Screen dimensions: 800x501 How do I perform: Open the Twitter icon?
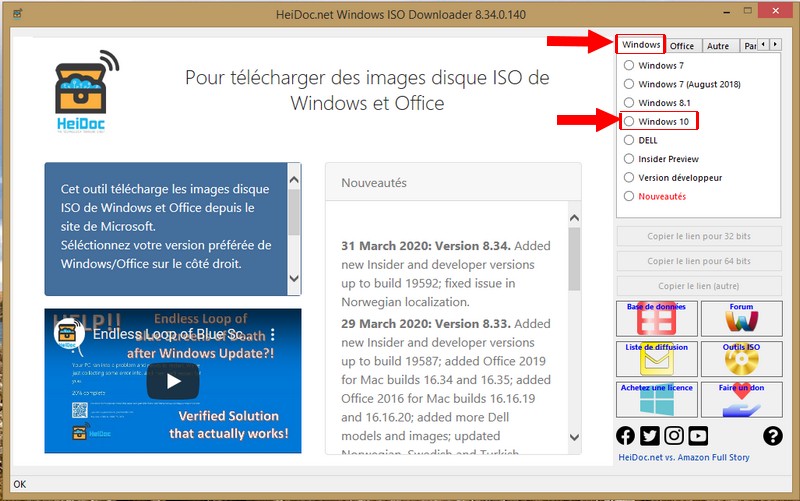pyautogui.click(x=649, y=436)
